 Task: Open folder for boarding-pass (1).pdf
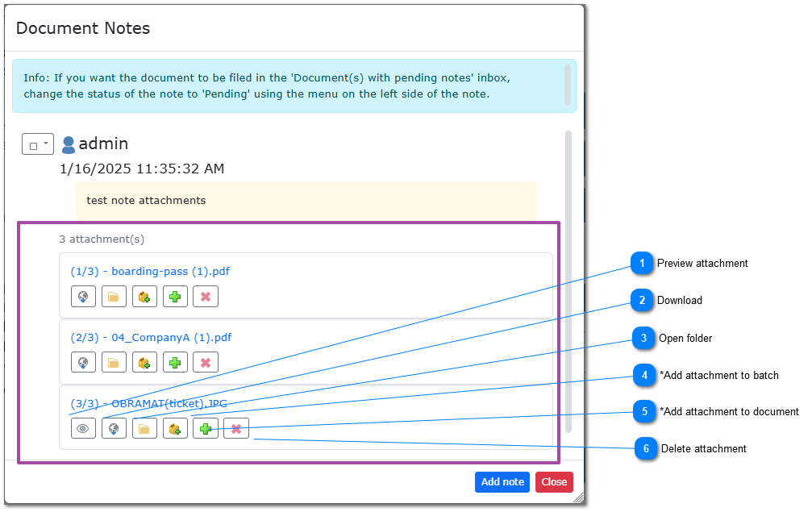click(x=114, y=297)
